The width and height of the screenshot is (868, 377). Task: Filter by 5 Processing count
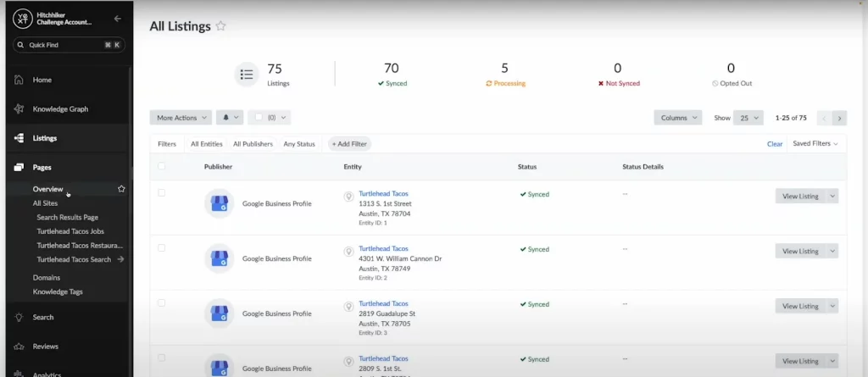(505, 75)
